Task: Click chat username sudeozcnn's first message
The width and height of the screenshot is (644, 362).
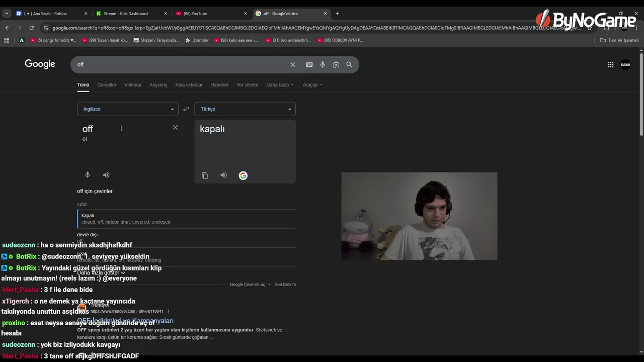Action: pos(67,245)
